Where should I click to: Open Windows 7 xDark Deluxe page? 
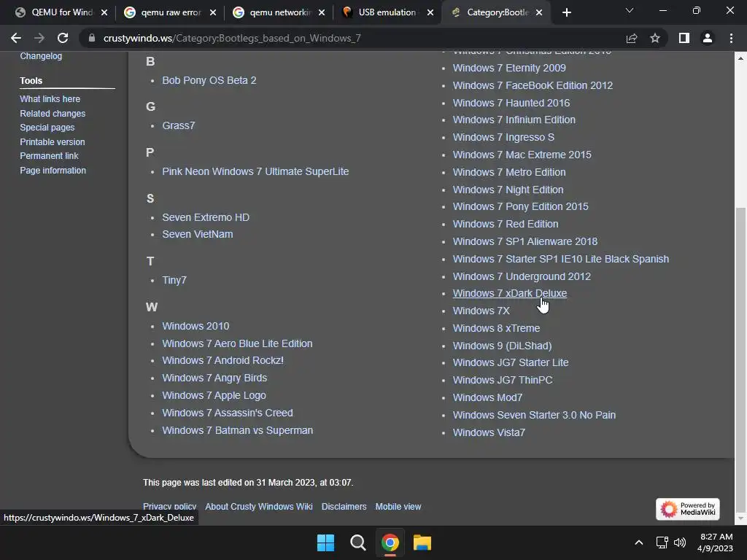(510, 293)
